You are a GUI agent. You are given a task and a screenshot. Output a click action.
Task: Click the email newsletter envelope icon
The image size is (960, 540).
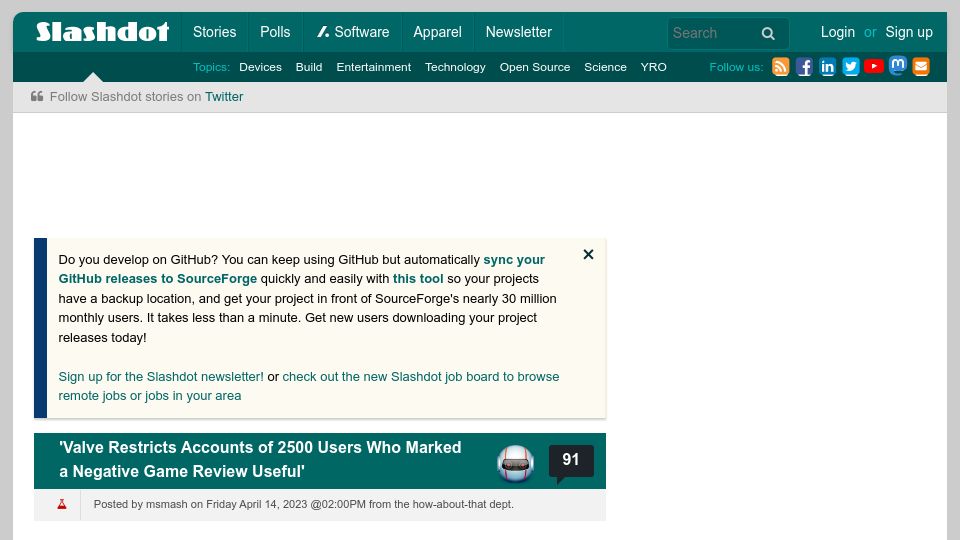pyautogui.click(x=921, y=67)
